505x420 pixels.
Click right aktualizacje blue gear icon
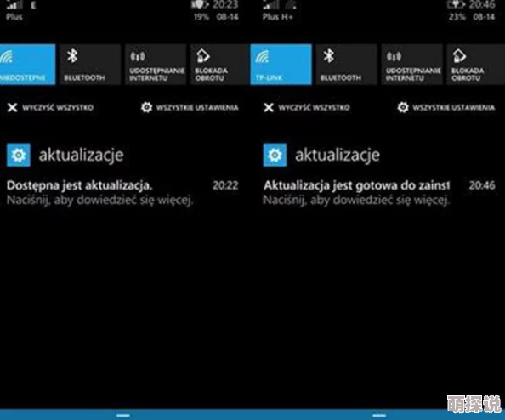(x=275, y=155)
